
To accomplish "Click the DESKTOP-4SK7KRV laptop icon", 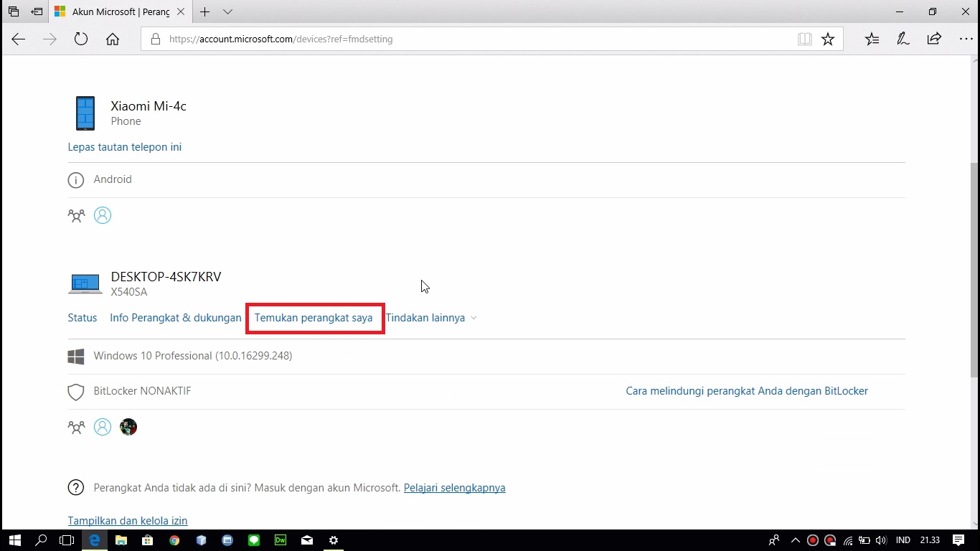I will tap(85, 283).
